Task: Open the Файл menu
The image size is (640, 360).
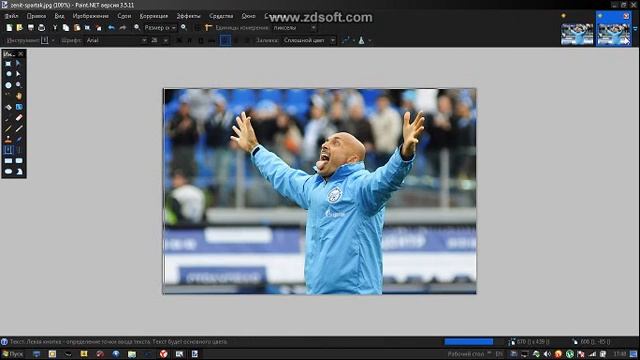Action: [11, 16]
